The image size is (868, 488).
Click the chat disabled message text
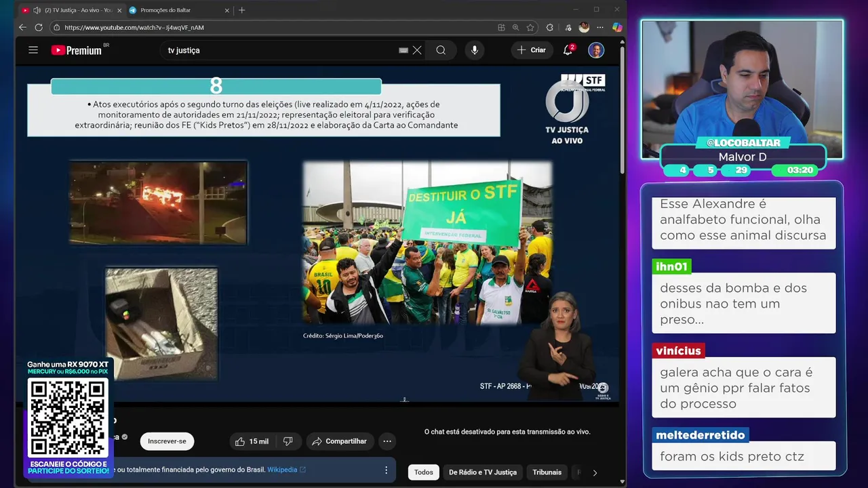point(507,432)
